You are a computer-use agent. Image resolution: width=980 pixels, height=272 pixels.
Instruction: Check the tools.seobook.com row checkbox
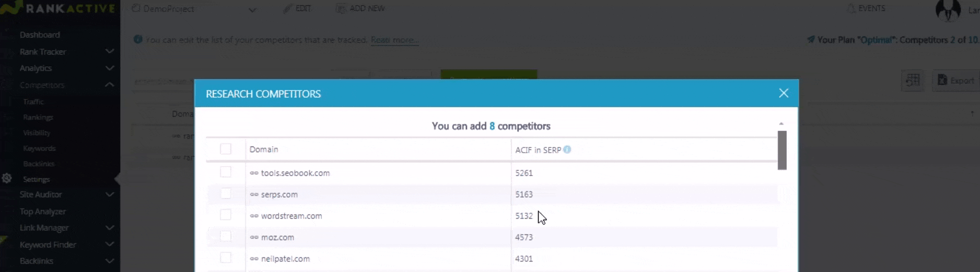226,172
